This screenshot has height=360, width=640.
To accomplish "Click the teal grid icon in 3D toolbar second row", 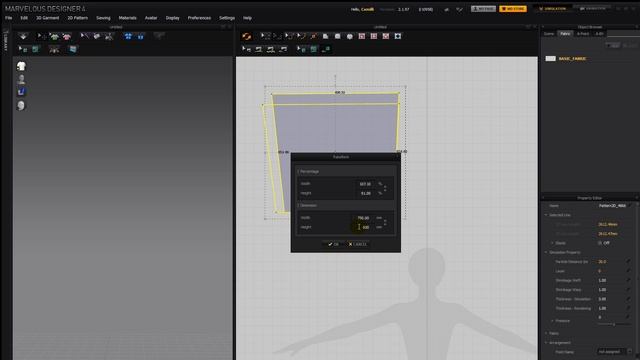I will (x=36, y=49).
